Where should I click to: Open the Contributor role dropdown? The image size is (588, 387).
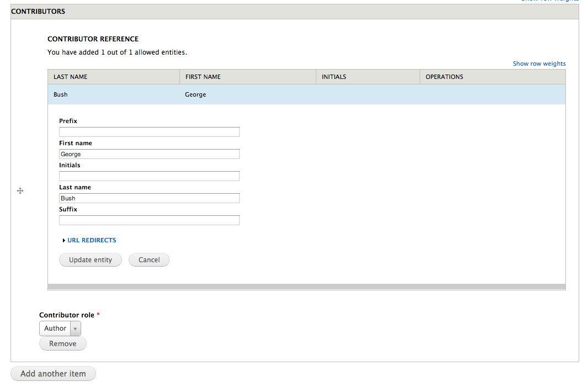[x=60, y=328]
